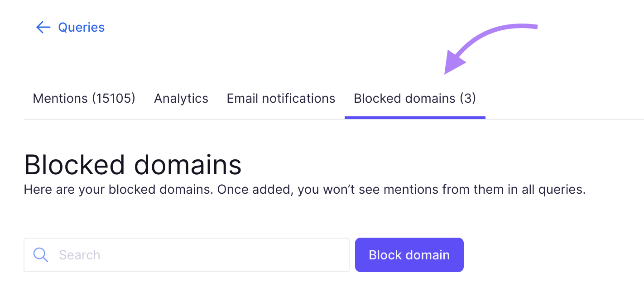Select the Blocked domains tab
The width and height of the screenshot is (644, 287).
pos(414,98)
